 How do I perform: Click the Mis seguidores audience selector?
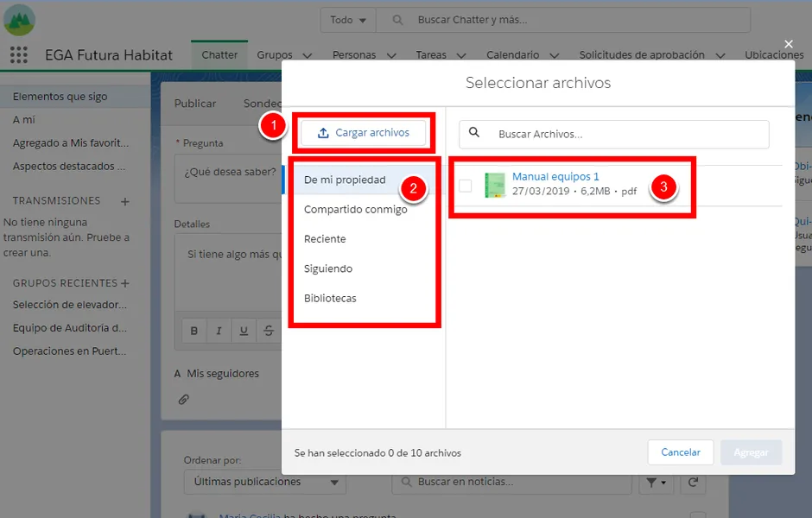click(x=223, y=374)
